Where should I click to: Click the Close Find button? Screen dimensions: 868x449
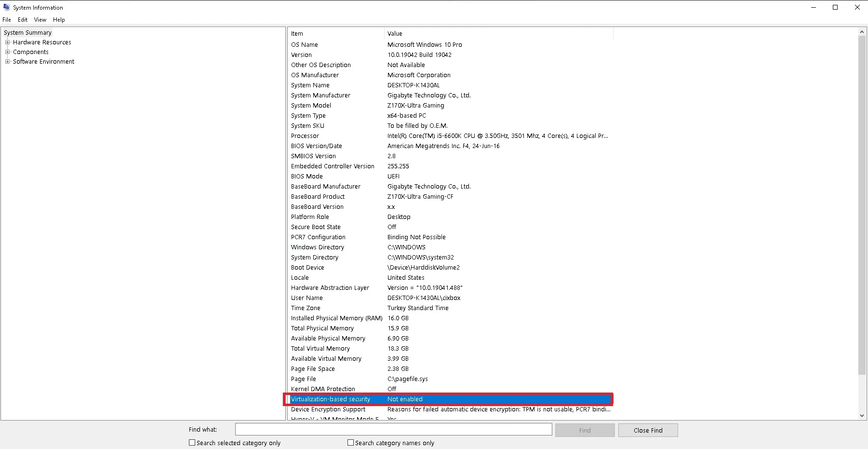pos(648,430)
